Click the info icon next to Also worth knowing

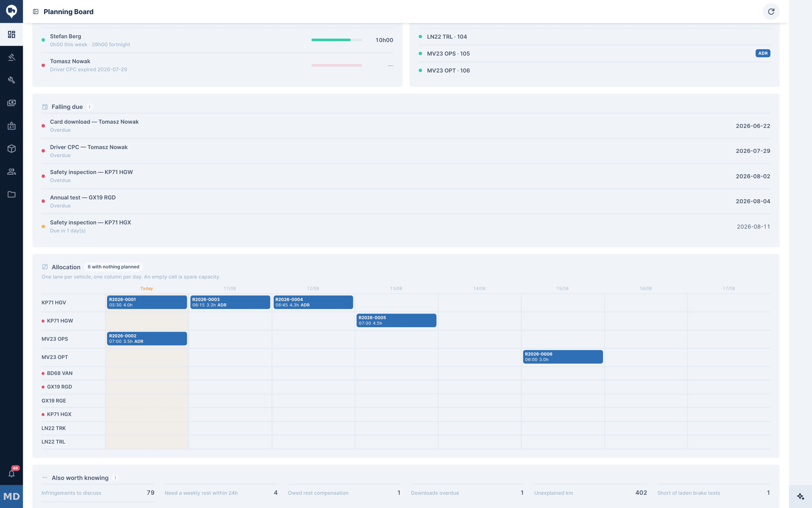(x=115, y=478)
